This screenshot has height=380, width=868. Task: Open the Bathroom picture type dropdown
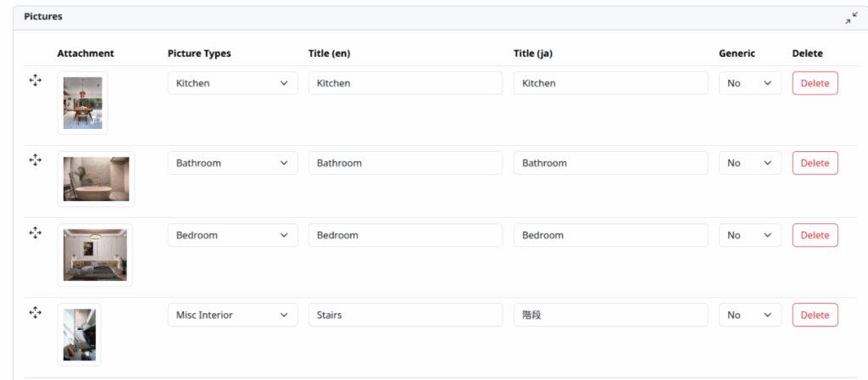tap(232, 163)
